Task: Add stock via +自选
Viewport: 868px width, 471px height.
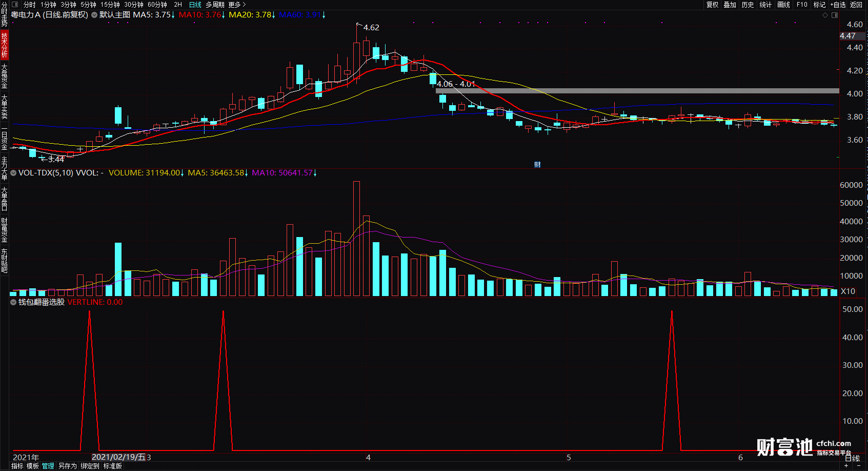Action: click(x=838, y=5)
